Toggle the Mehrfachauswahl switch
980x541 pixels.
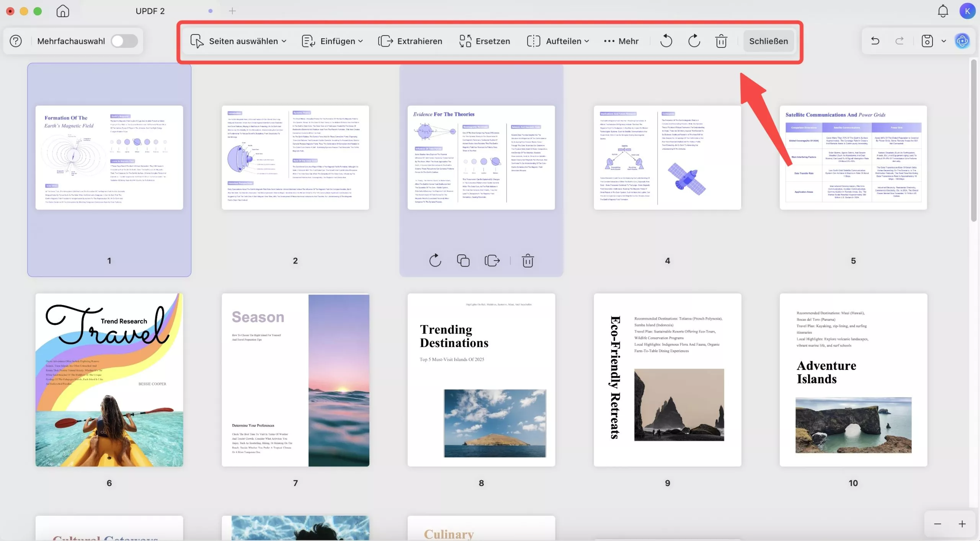click(124, 41)
